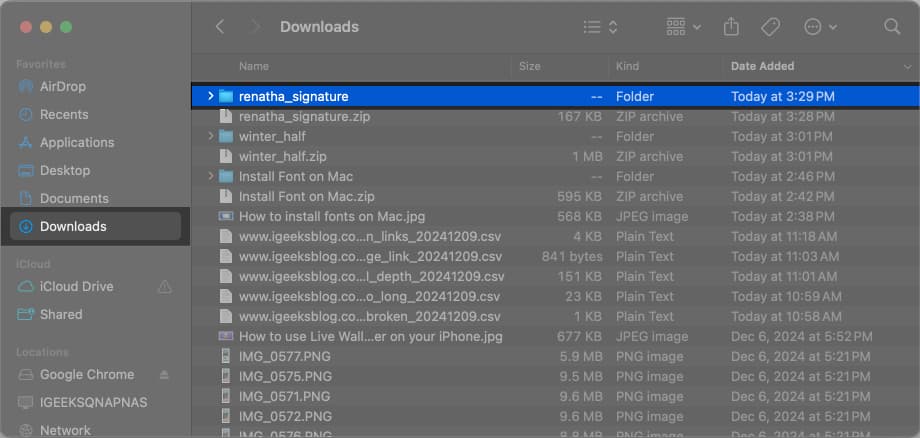The image size is (920, 438).
Task: Click Dec 6, 2024 at 5:52 PM cell
Action: tap(801, 337)
